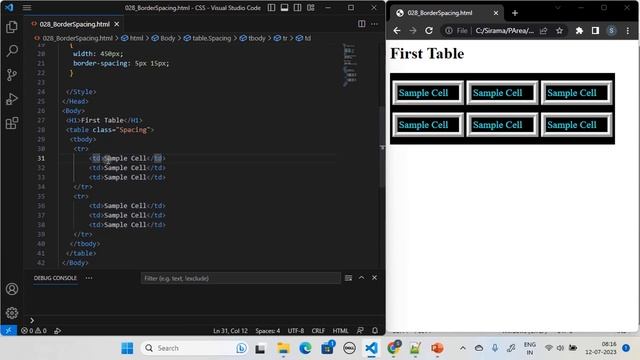Toggle bottom panel layout icon
This screenshot has width=640, height=360.
pyautogui.click(x=284, y=7)
